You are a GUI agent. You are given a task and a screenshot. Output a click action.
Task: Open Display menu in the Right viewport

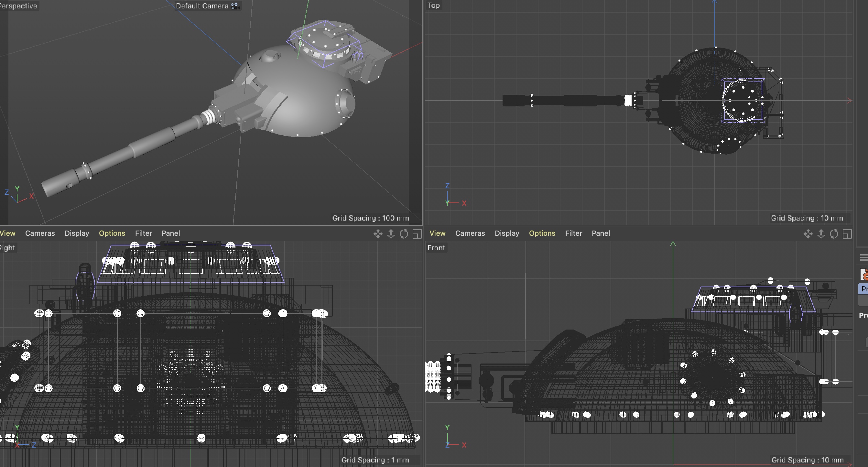pyautogui.click(x=77, y=233)
